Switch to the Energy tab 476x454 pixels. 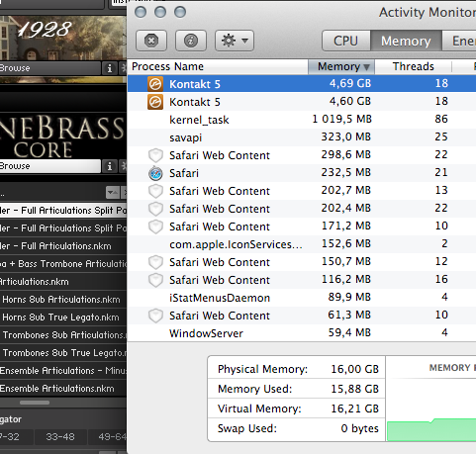click(460, 41)
